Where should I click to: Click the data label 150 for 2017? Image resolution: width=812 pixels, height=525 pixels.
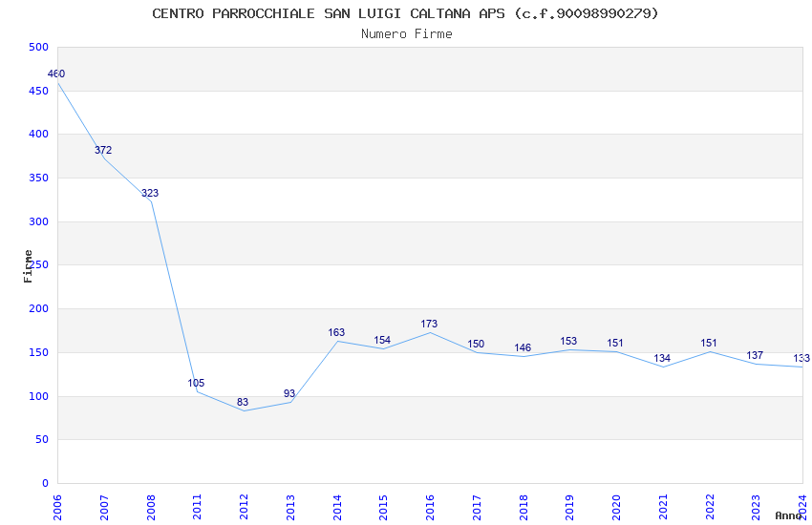click(476, 344)
